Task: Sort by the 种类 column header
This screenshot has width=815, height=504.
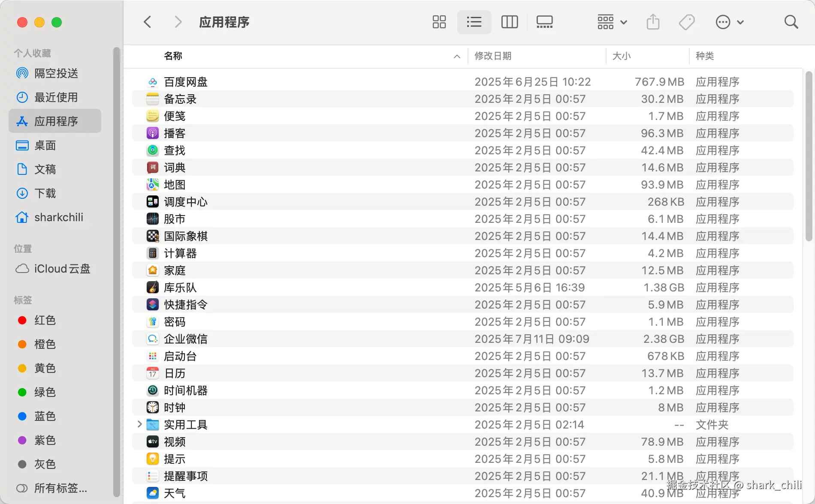Action: (705, 56)
